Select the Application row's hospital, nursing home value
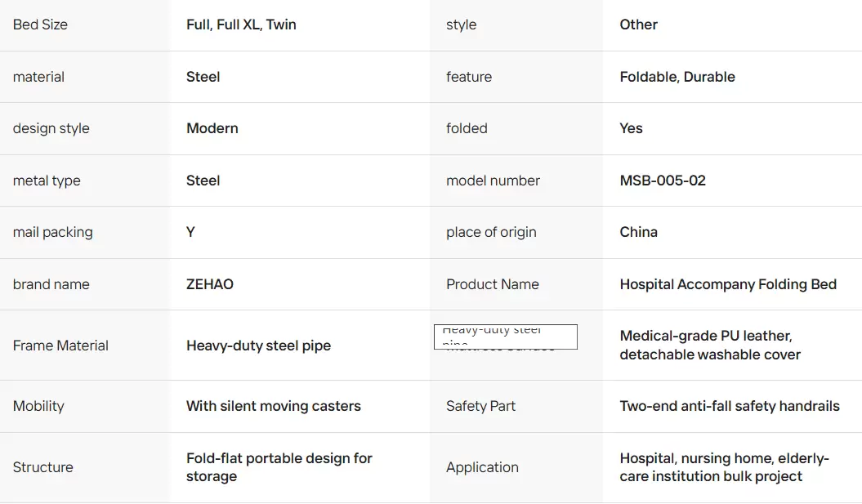The width and height of the screenshot is (862, 504). 724,467
